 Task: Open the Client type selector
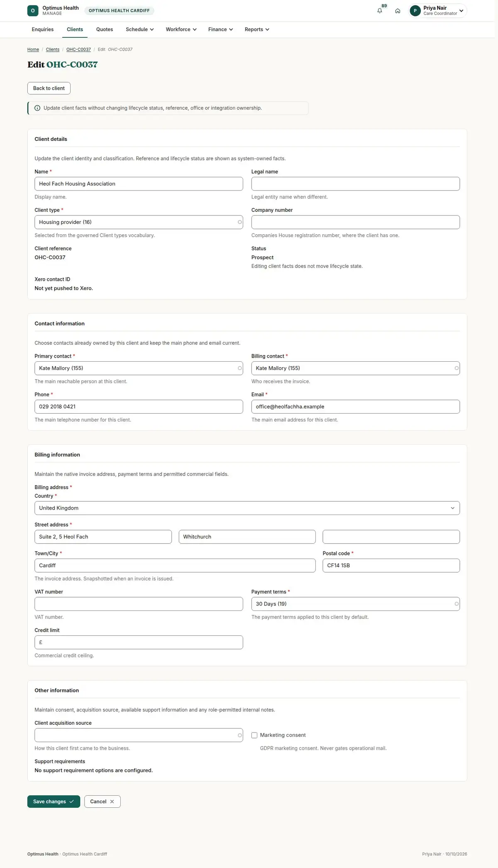click(139, 222)
